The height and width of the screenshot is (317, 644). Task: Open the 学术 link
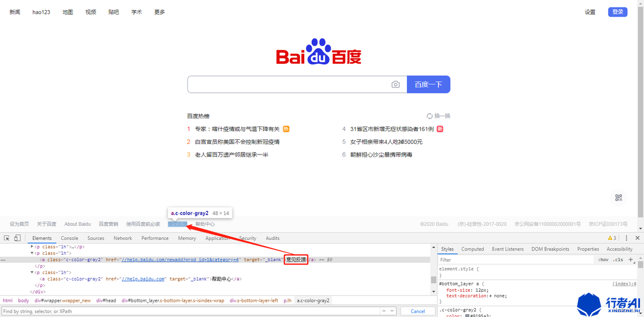click(x=136, y=12)
